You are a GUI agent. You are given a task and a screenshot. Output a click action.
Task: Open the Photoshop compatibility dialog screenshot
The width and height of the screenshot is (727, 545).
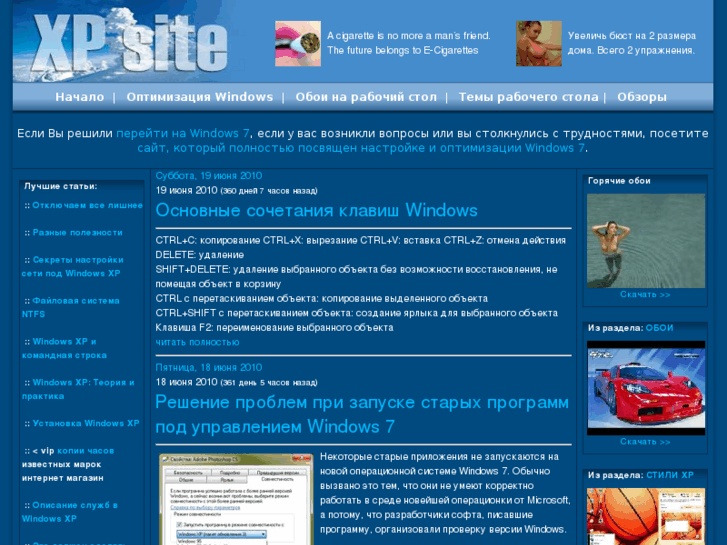pyautogui.click(x=236, y=499)
